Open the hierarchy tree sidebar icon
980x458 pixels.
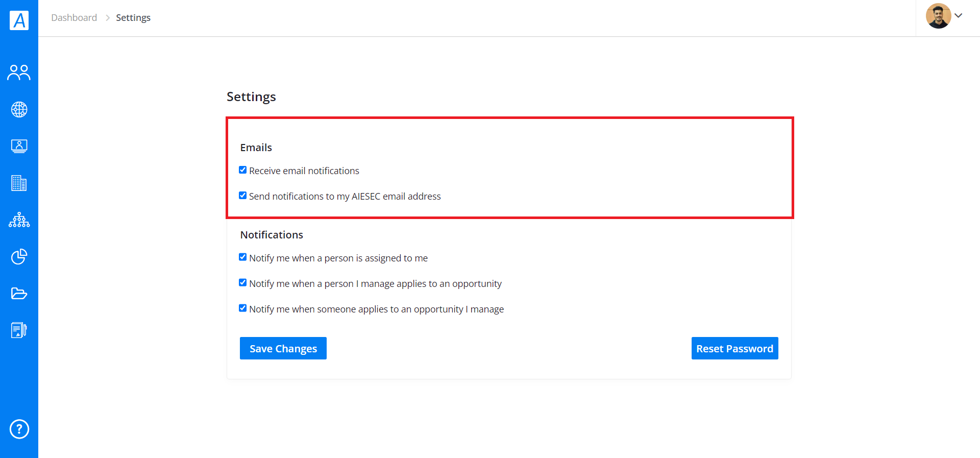[x=19, y=220]
